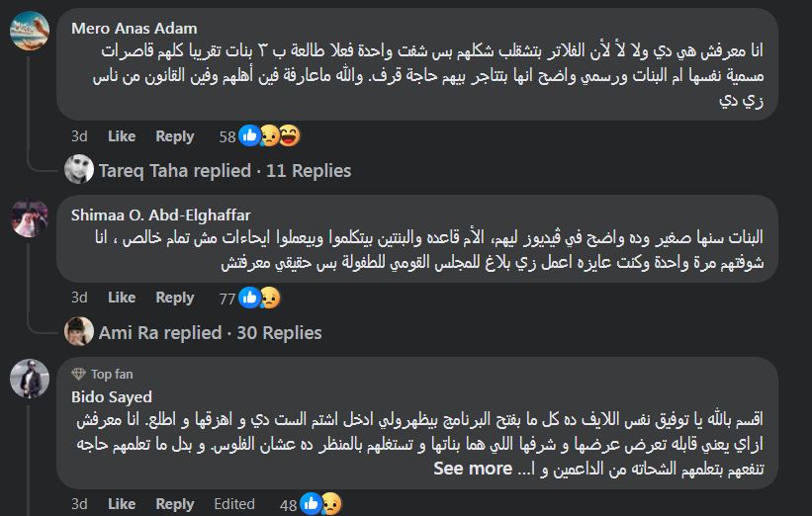Like Bido Sayed's comment
This screenshot has width=812, height=516.
pos(122,503)
